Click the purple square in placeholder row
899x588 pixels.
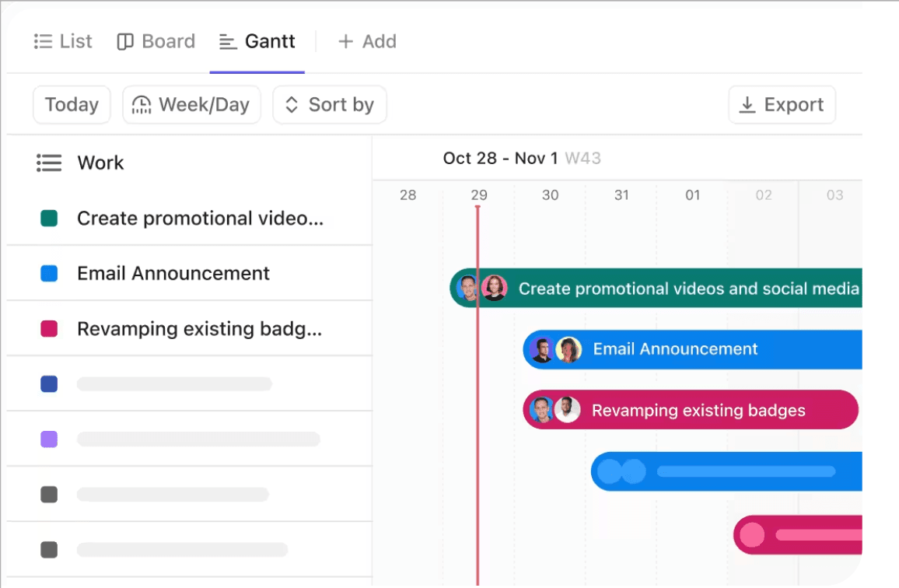coord(49,439)
